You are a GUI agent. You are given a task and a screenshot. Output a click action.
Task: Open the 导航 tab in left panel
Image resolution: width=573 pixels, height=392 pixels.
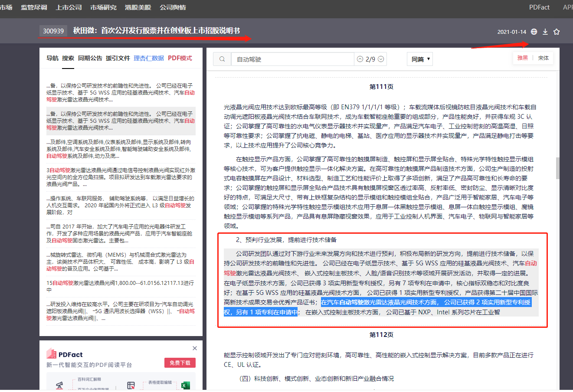coord(52,58)
